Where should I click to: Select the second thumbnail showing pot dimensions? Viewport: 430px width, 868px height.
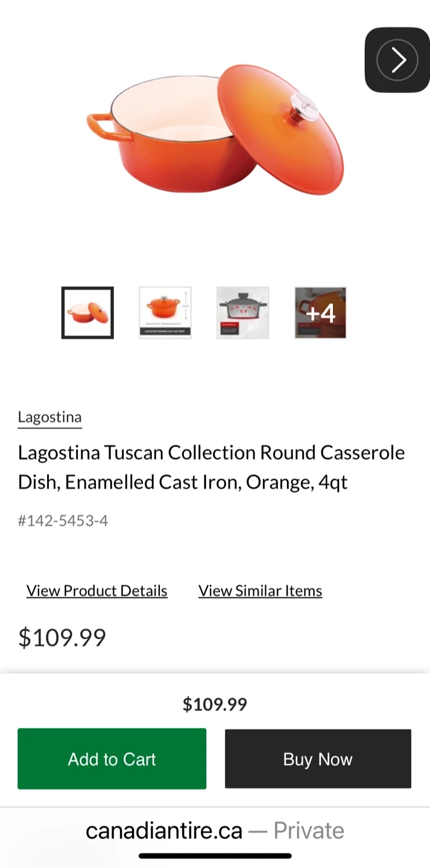[x=165, y=312]
